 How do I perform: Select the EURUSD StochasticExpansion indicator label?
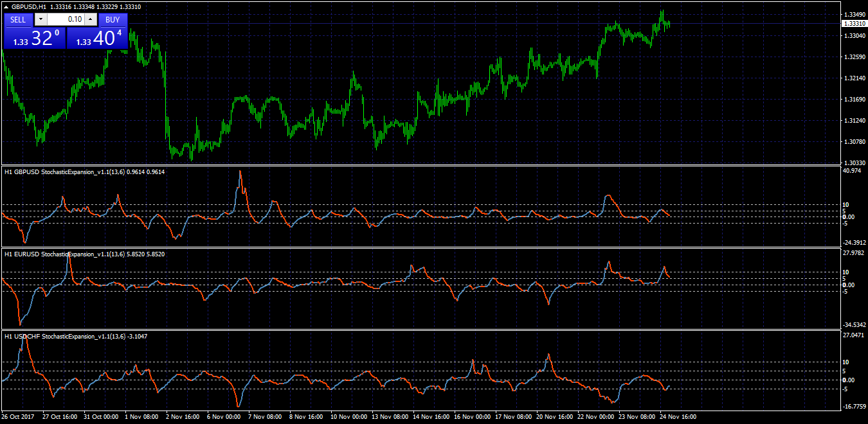point(84,254)
